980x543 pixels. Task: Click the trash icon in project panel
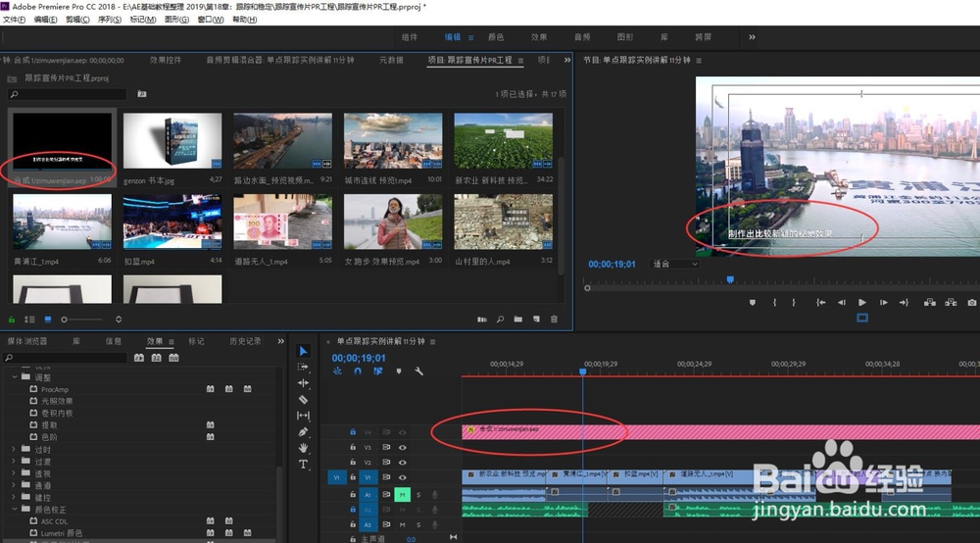[554, 320]
